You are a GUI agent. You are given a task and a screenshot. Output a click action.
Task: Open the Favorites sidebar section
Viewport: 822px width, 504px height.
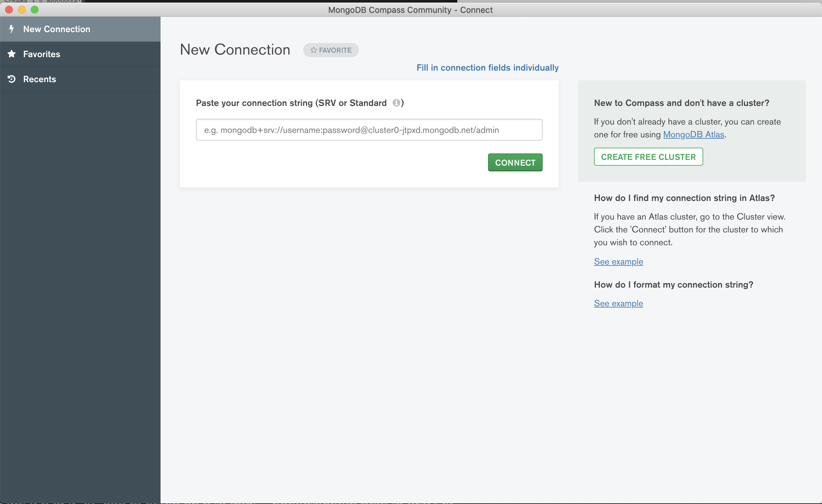(42, 54)
